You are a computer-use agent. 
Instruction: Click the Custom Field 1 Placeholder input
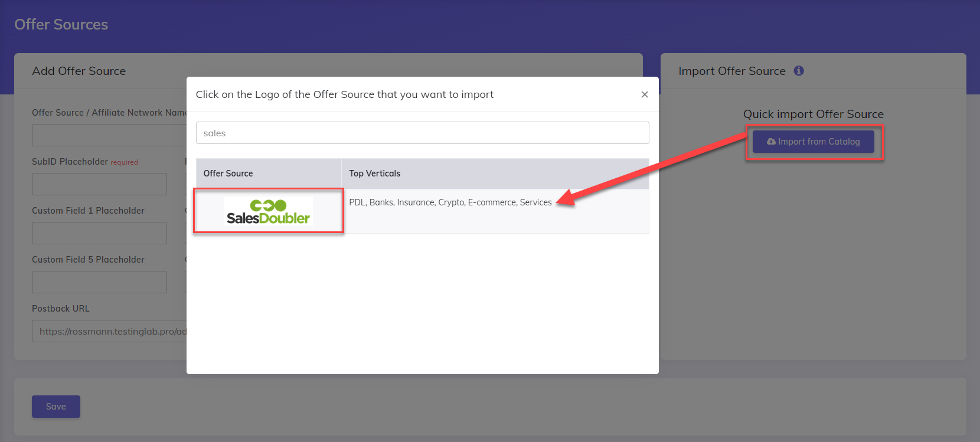point(99,233)
